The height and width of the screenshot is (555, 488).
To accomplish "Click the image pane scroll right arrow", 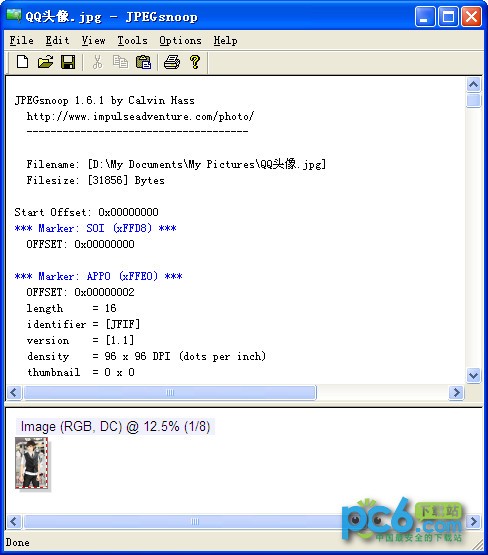I will [x=473, y=521].
